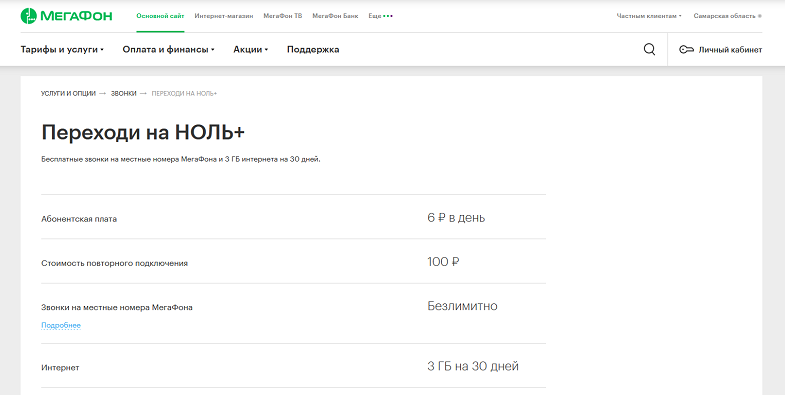This screenshot has width=785, height=395.
Task: Expand the Тарифы и услуги menu
Action: tap(62, 50)
